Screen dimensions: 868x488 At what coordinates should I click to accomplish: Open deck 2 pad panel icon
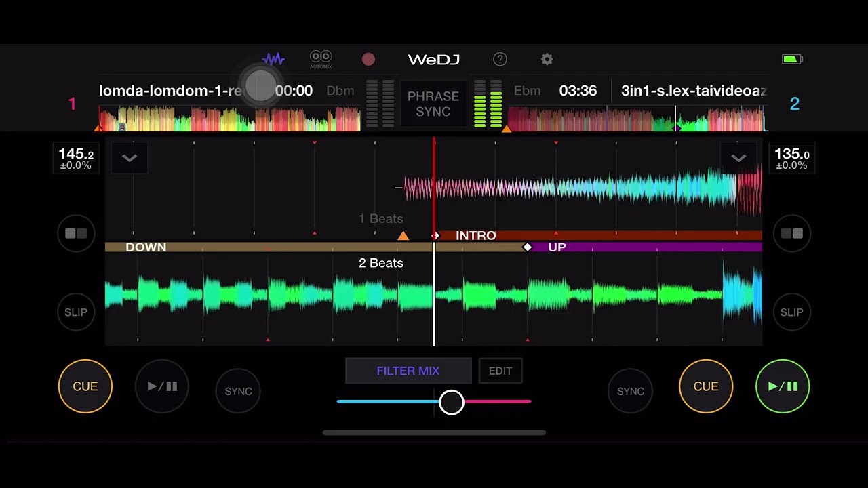792,234
